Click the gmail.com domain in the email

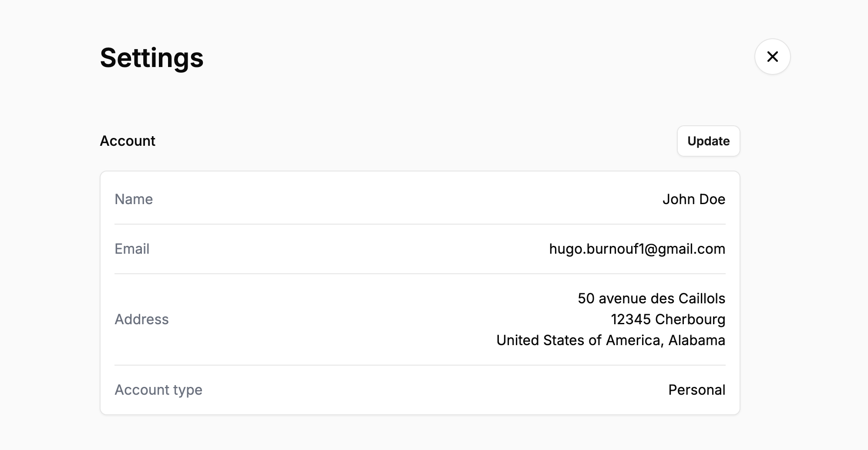(691, 249)
